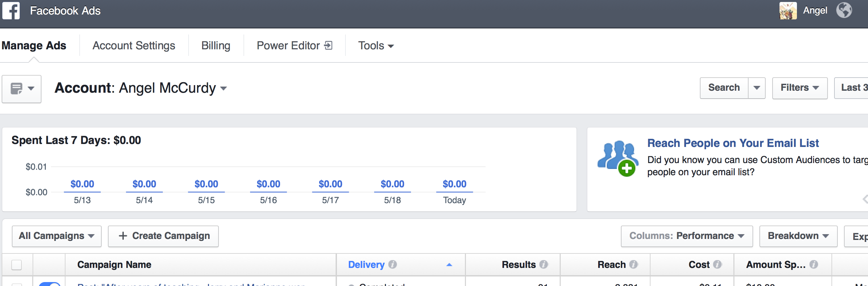Open Reach People on Your Email List
Image resolution: width=868 pixels, height=286 pixels.
[x=733, y=143]
